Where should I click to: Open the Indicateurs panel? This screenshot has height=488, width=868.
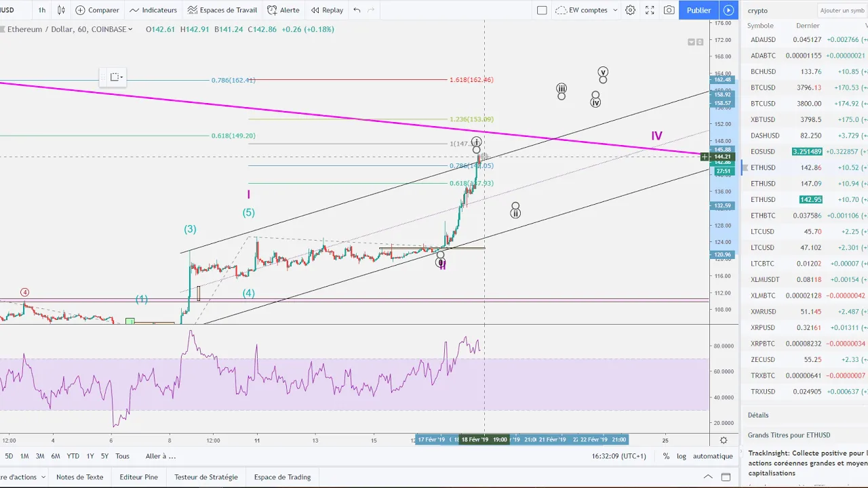153,10
